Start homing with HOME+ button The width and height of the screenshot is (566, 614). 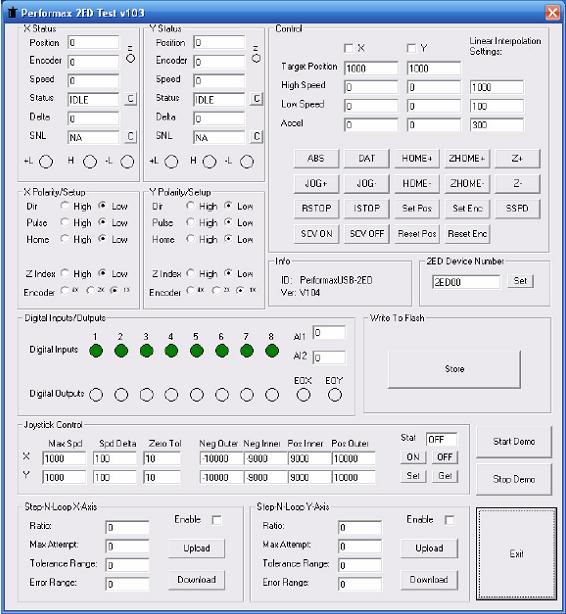click(417, 159)
